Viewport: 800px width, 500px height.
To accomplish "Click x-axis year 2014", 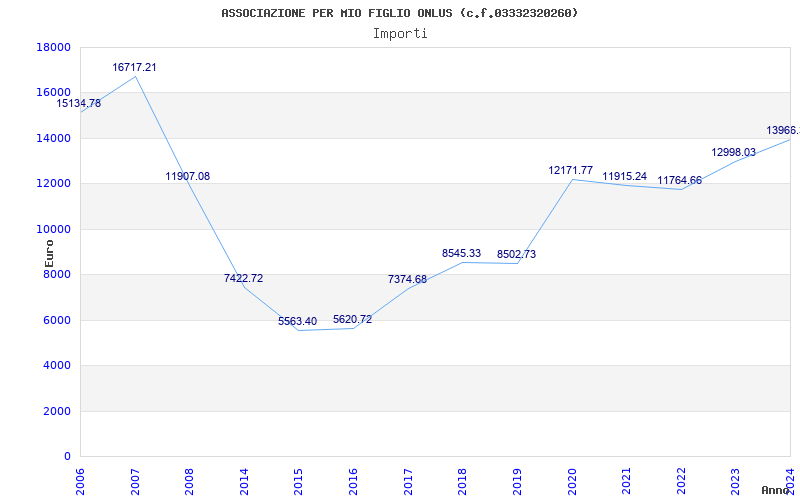I will [x=244, y=482].
